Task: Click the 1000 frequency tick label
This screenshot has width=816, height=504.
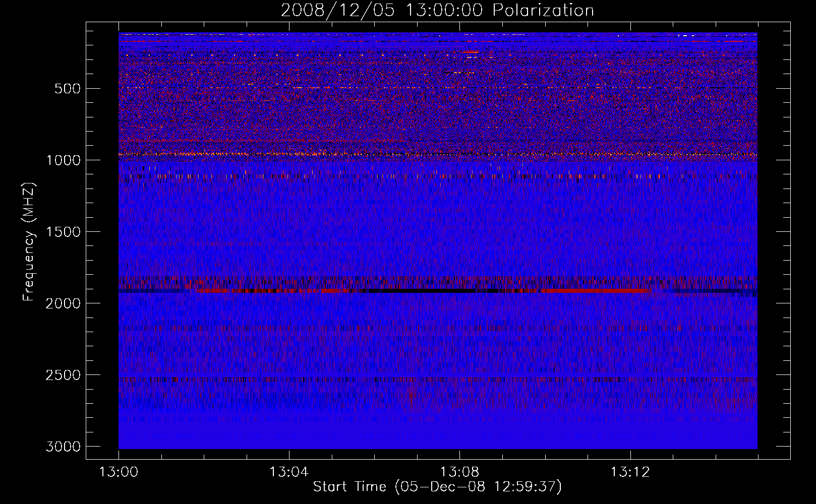Action: tap(63, 160)
